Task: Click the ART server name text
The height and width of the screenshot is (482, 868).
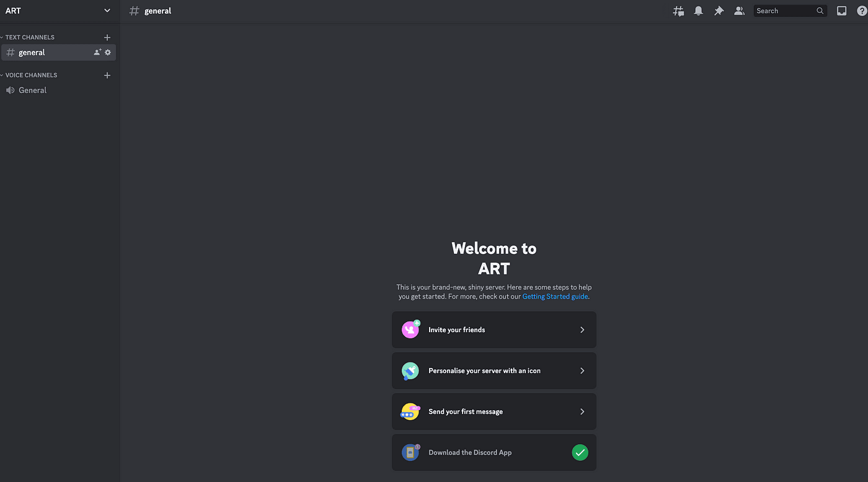Action: (x=13, y=11)
